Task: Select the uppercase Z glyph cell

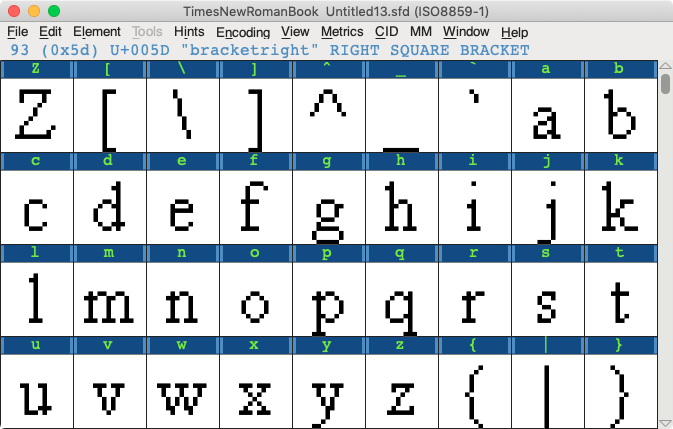Action: click(x=37, y=115)
